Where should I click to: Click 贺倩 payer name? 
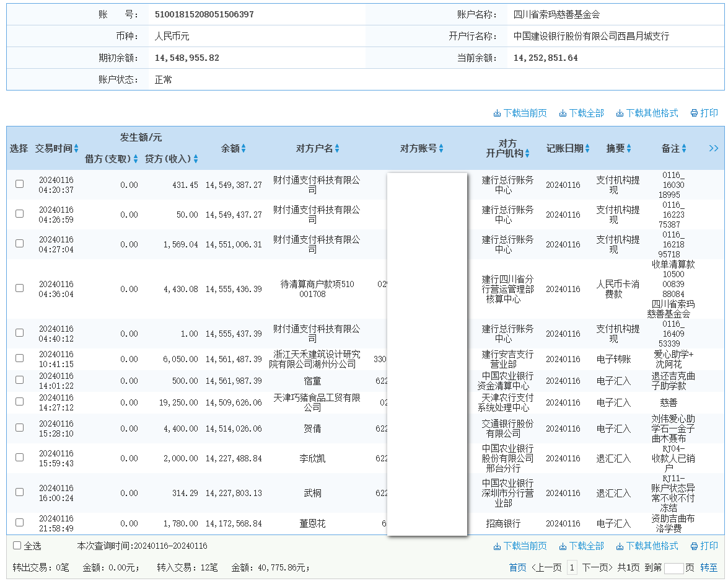pyautogui.click(x=312, y=428)
